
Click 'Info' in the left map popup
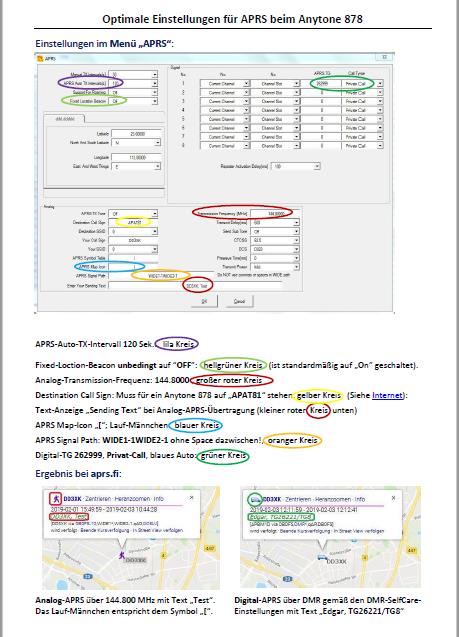pyautogui.click(x=158, y=499)
